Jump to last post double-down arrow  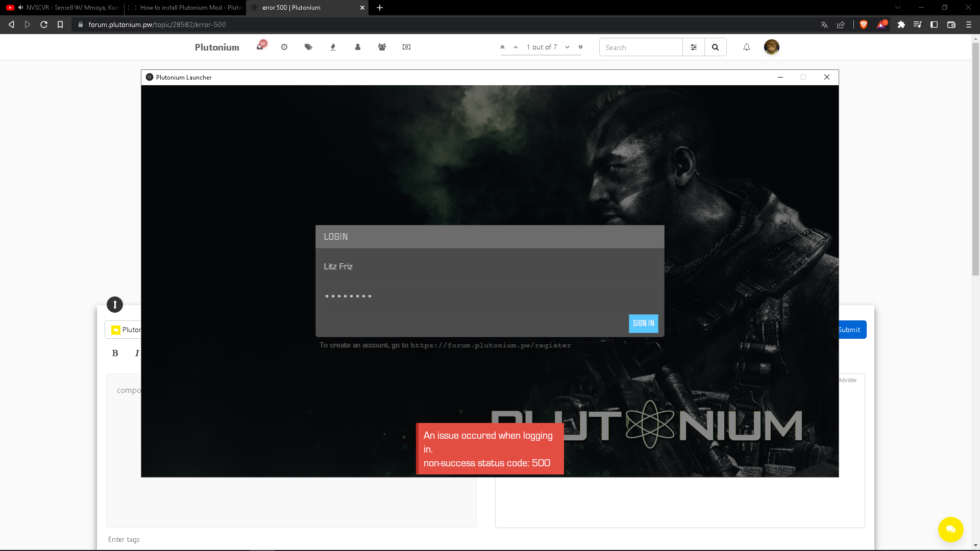(x=580, y=47)
